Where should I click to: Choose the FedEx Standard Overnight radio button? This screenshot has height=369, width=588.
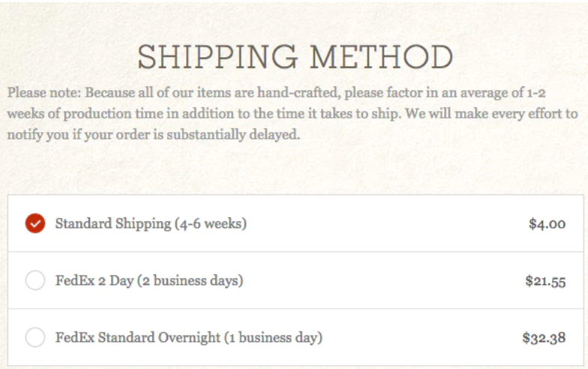tap(35, 337)
